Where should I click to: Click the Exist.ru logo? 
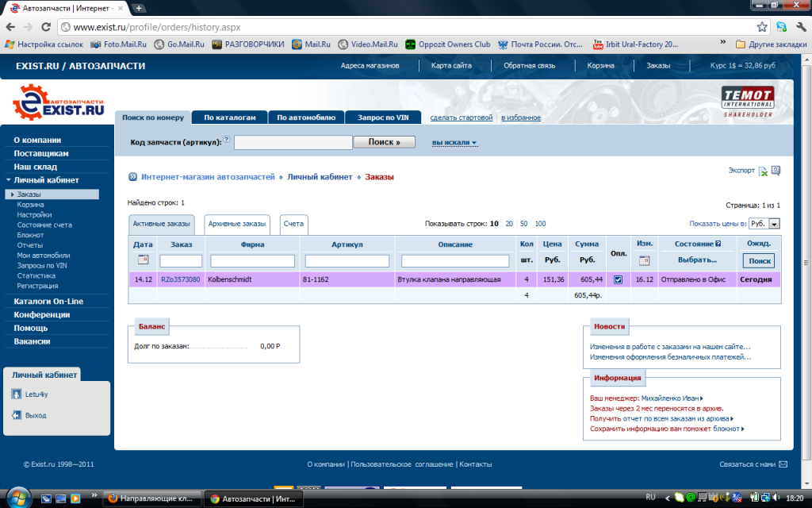click(59, 107)
